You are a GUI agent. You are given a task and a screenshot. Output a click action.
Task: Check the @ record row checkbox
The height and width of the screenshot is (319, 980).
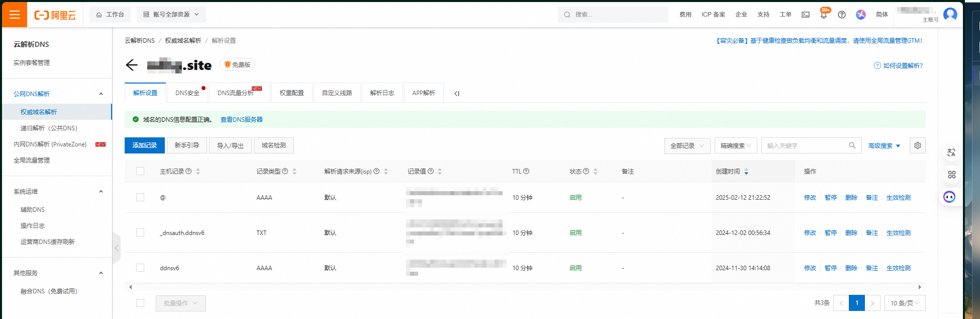pos(140,197)
